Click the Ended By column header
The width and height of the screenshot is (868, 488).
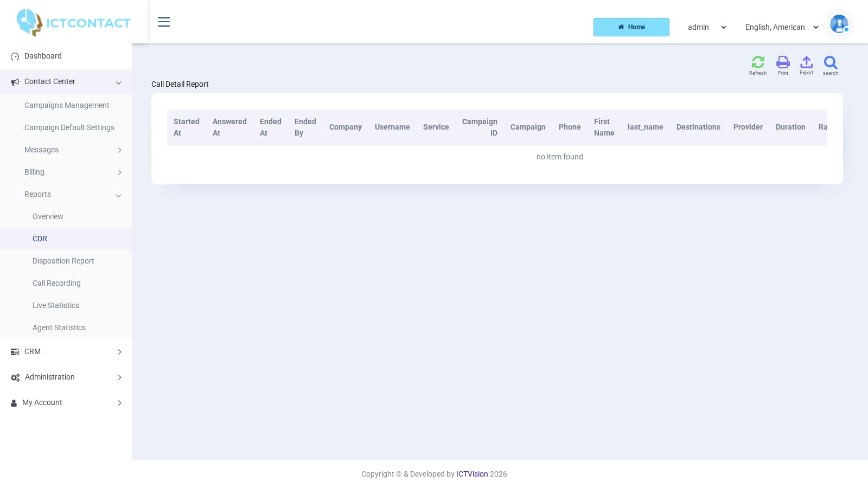pyautogui.click(x=305, y=127)
